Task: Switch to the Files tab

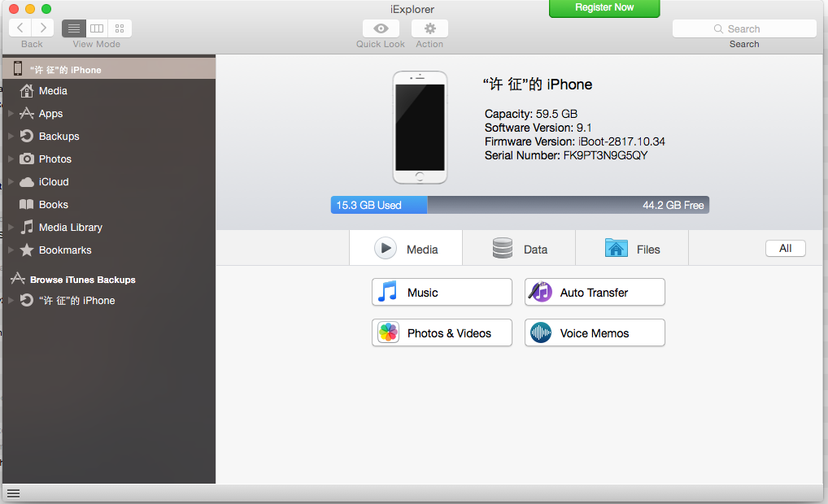Action: click(632, 248)
